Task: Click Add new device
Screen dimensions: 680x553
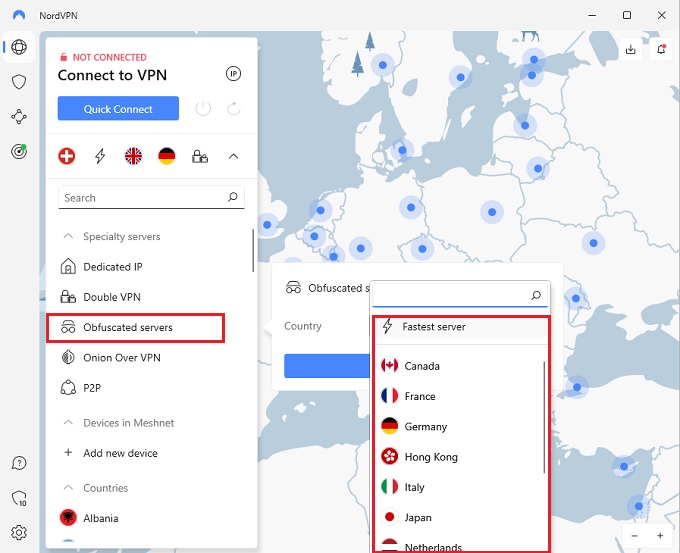Action: click(120, 453)
